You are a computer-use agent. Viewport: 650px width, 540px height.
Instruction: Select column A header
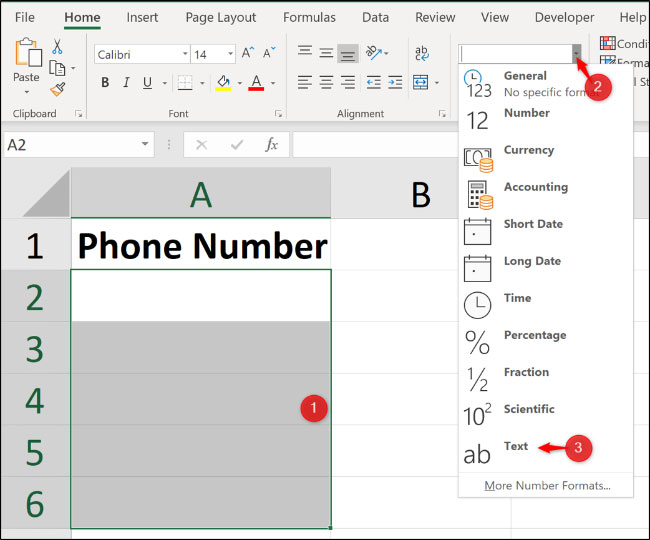tap(201, 194)
